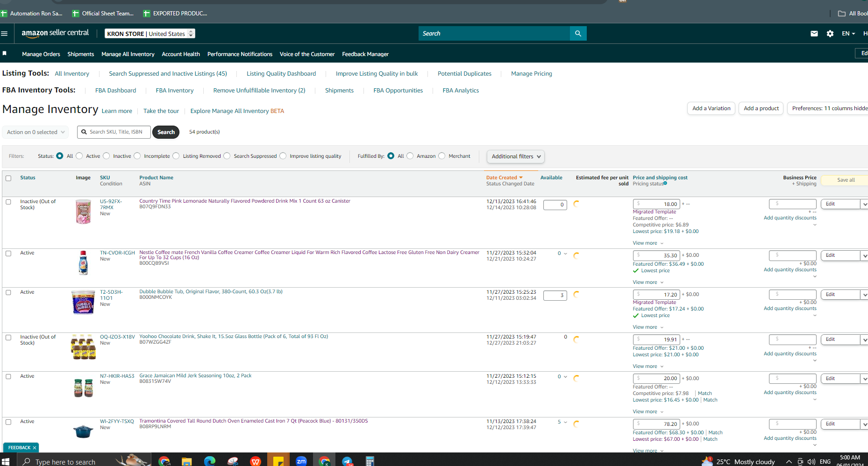
Task: Open the mail messages icon
Action: coord(814,34)
